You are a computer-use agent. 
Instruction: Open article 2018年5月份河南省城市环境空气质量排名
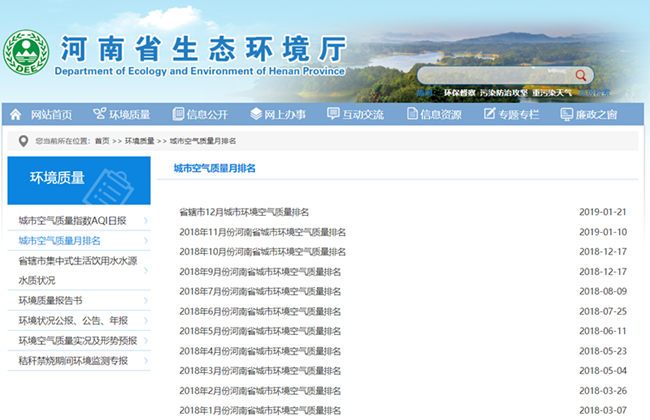(x=260, y=331)
